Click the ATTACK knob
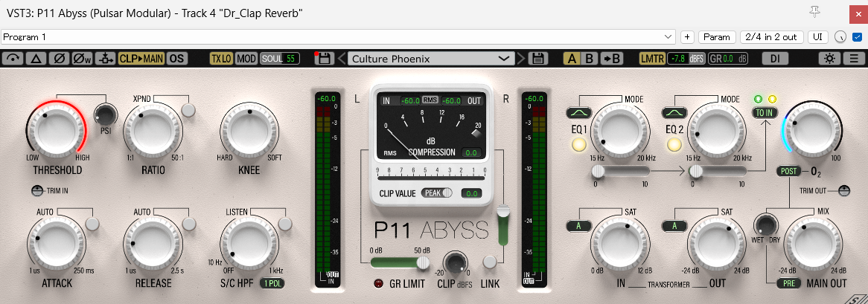 [56, 242]
